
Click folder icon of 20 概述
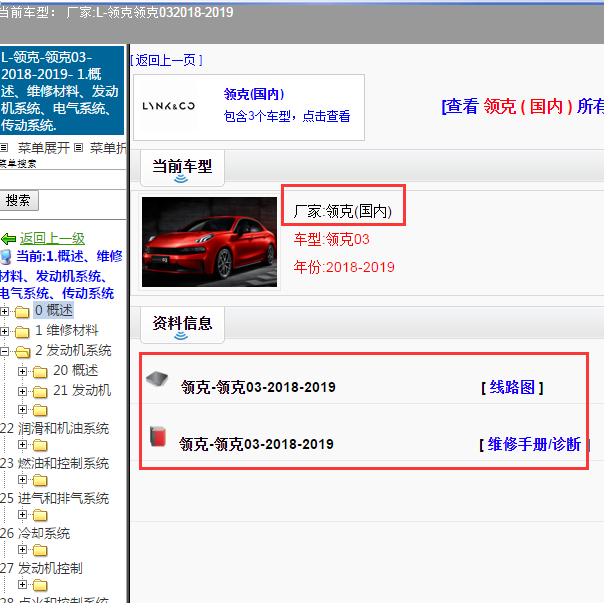(x=40, y=372)
